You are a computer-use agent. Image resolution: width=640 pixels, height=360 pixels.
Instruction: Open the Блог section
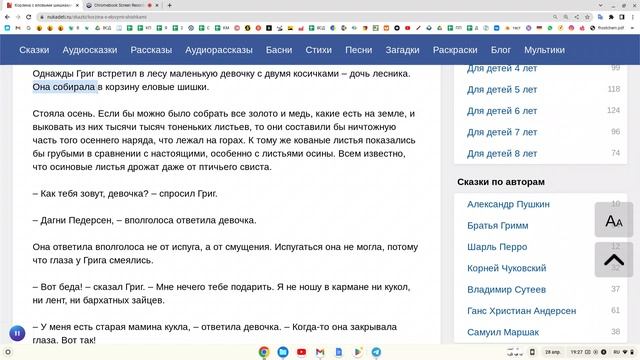click(500, 50)
